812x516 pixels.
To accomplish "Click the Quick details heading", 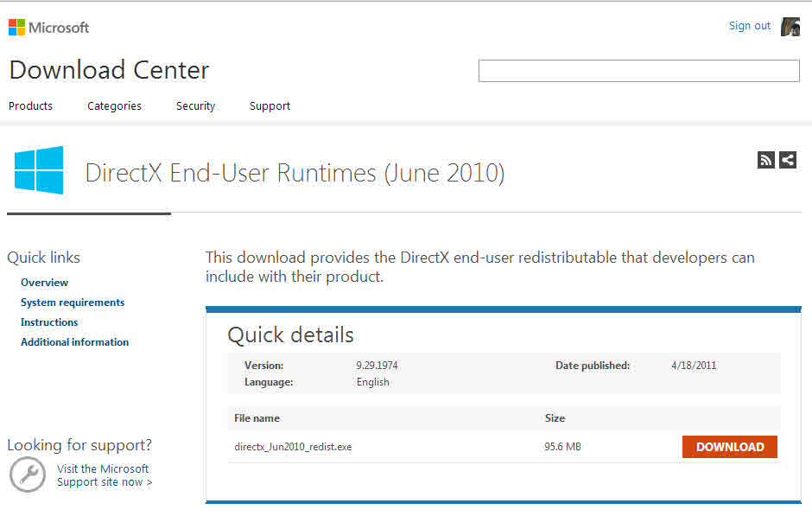I will [x=290, y=334].
